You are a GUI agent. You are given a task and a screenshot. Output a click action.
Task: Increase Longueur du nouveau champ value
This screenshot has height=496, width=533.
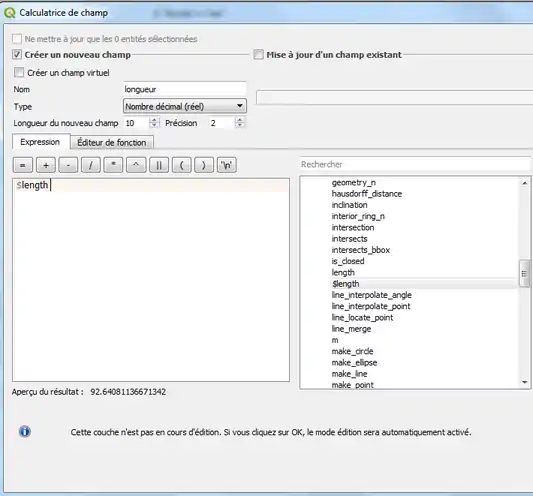click(x=154, y=120)
